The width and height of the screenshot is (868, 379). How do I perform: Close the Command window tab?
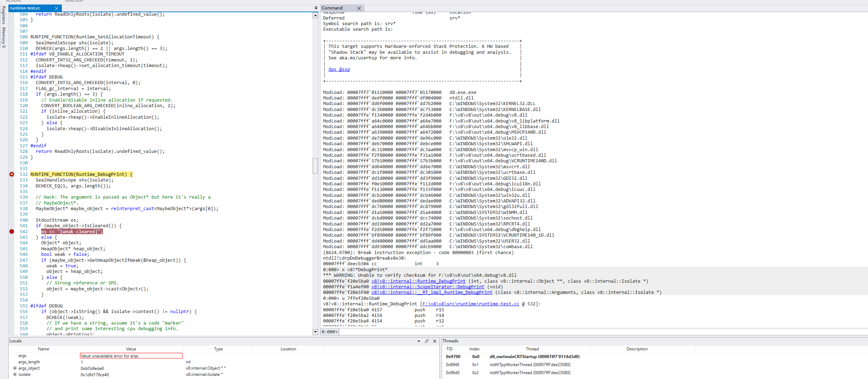point(359,8)
